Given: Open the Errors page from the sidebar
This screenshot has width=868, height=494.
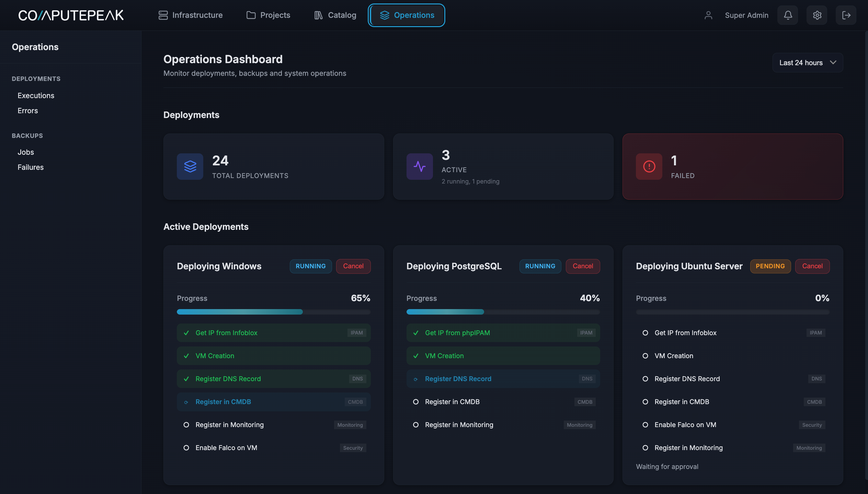Looking at the screenshot, I should tap(27, 110).
